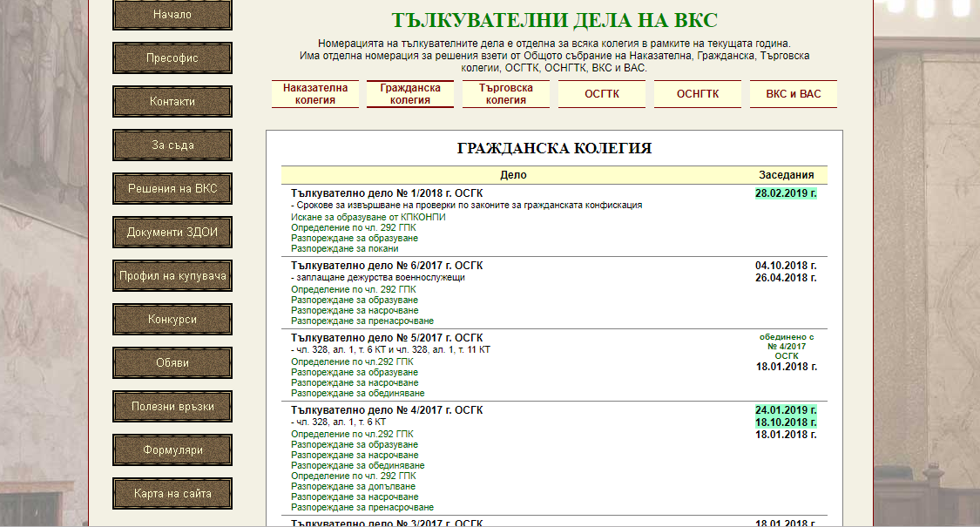Click the Тълкувателно дело № 6/2017 г. ОСГК title
Image resolution: width=980 pixels, height=527 pixels.
[387, 266]
